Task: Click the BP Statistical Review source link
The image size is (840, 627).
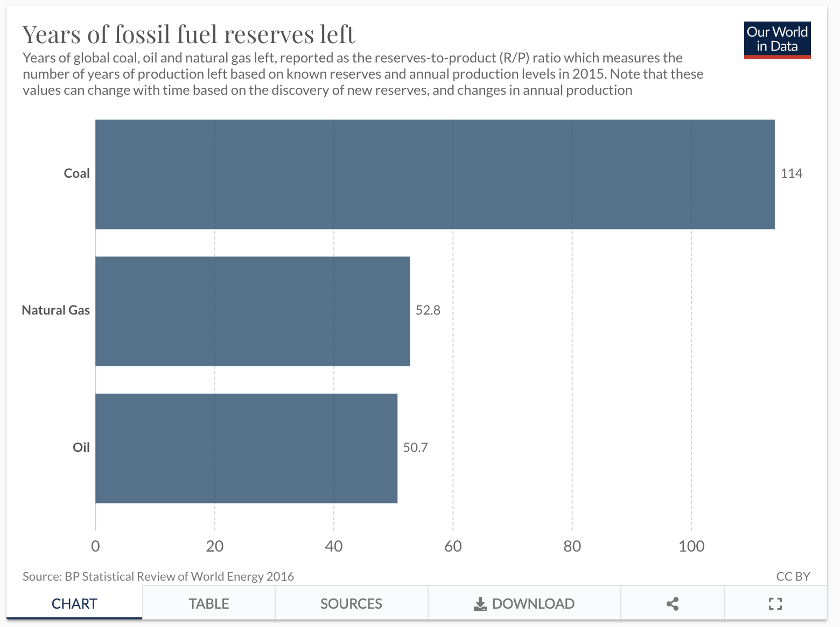Action: point(158,576)
